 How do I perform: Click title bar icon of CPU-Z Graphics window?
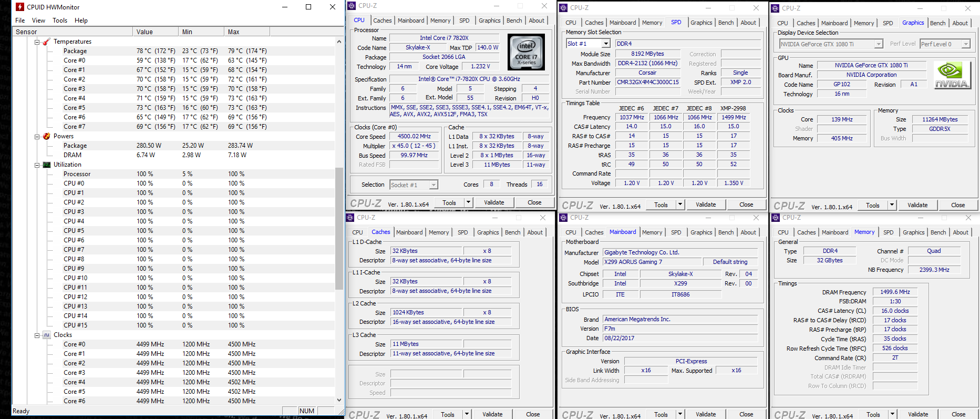click(x=775, y=8)
